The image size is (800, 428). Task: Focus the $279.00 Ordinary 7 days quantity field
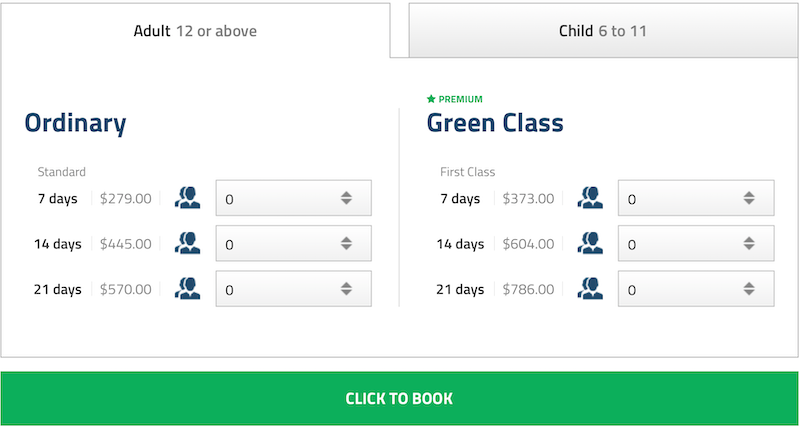[x=293, y=198]
